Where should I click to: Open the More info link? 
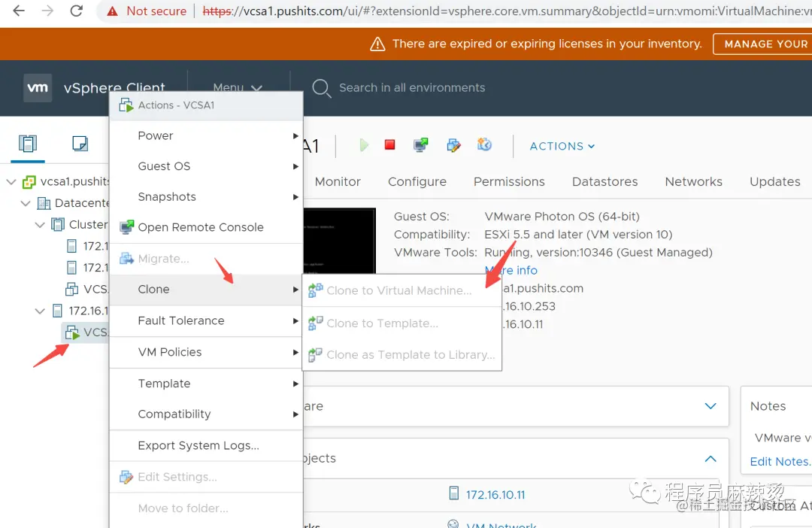click(x=511, y=270)
